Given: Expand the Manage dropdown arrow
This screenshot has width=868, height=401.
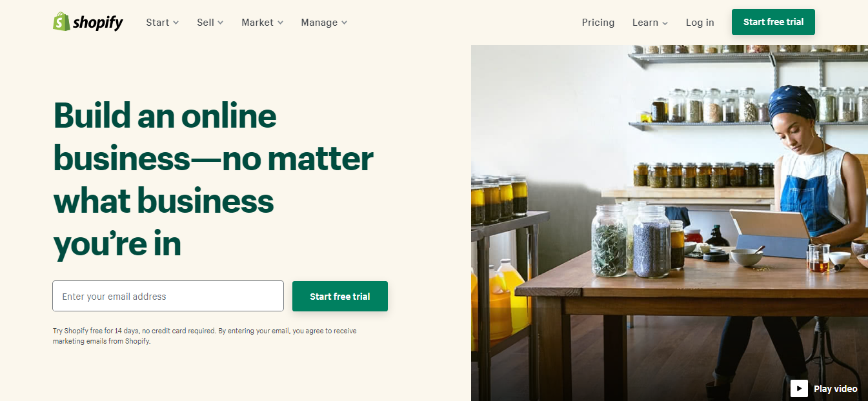Looking at the screenshot, I should point(344,23).
